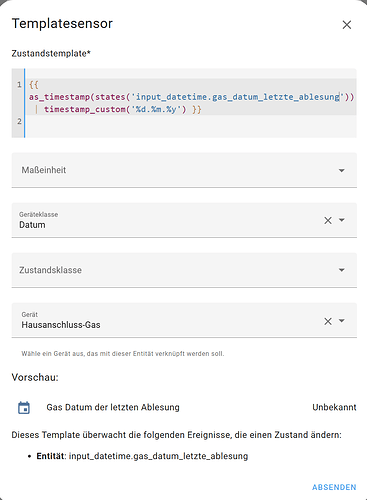Expand the Geräteklasse dropdown arrow

pyautogui.click(x=342, y=220)
